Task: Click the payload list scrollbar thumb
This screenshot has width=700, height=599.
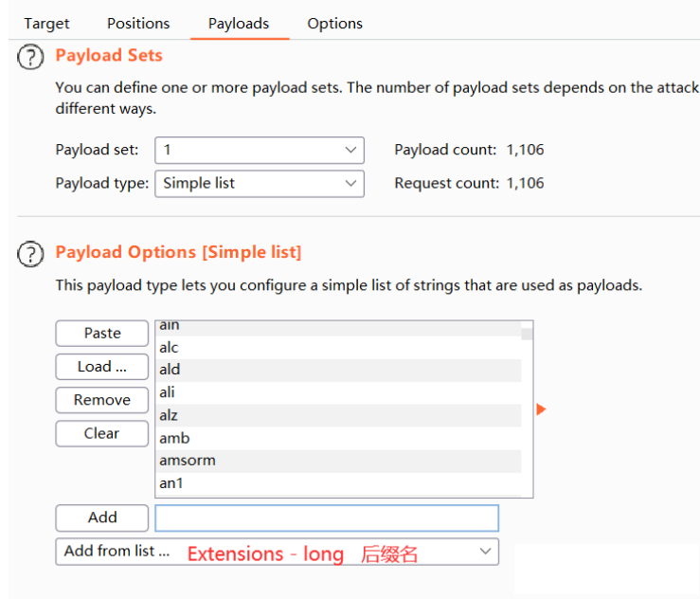Action: point(527,334)
